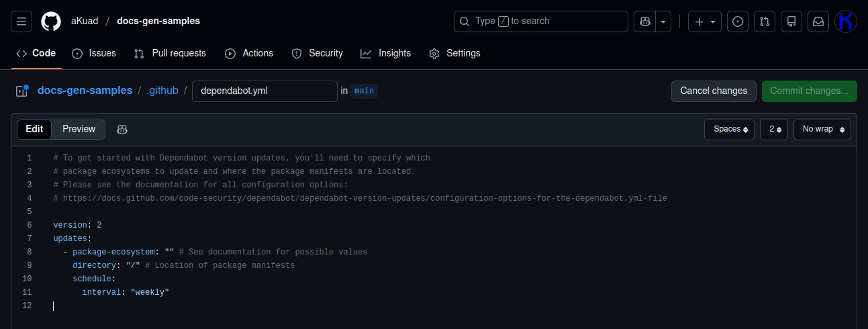Viewport: 868px width, 329px height.
Task: Go to GitHub homepage via Octocat logo
Action: [51, 21]
